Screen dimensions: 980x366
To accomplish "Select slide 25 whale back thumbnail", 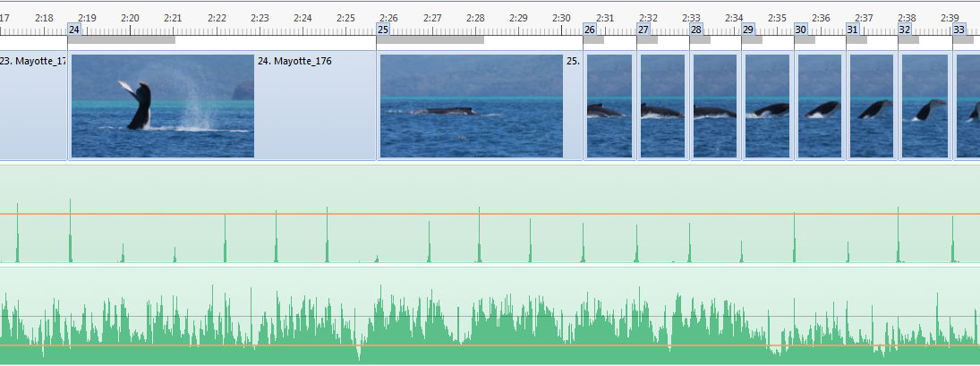I will pyautogui.click(x=471, y=106).
